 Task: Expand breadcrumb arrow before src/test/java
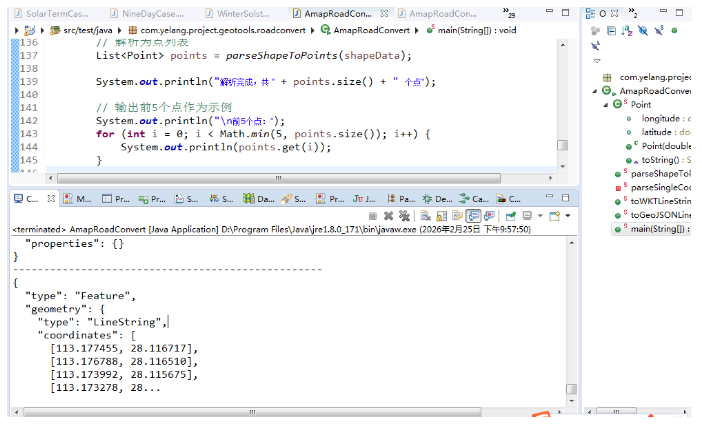click(43, 30)
